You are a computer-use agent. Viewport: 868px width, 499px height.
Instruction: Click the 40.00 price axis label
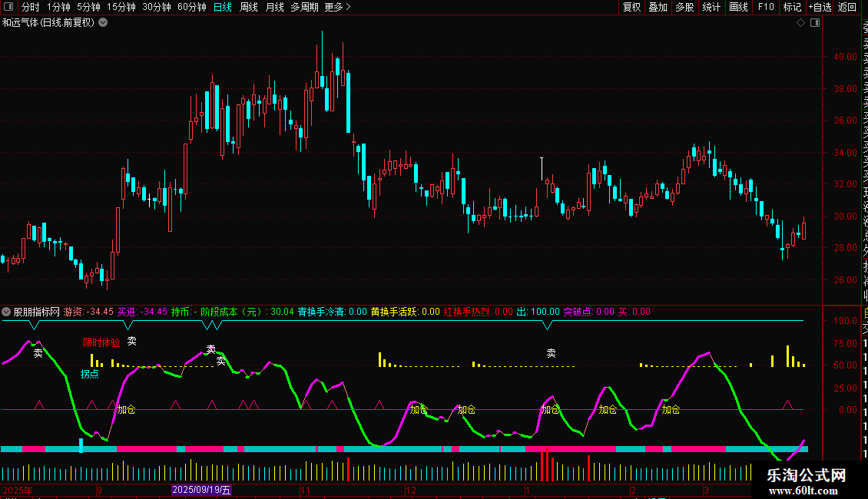(845, 57)
